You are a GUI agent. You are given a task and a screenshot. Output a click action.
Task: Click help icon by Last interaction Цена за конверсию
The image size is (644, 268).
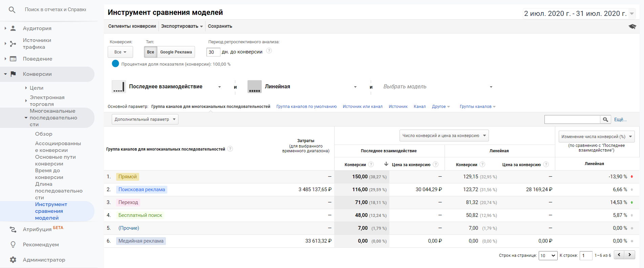tap(436, 164)
